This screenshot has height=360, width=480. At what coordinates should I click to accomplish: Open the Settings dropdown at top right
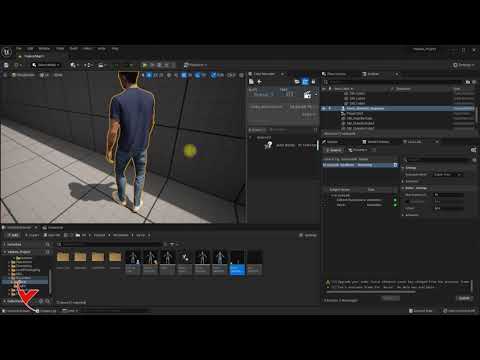[464, 65]
